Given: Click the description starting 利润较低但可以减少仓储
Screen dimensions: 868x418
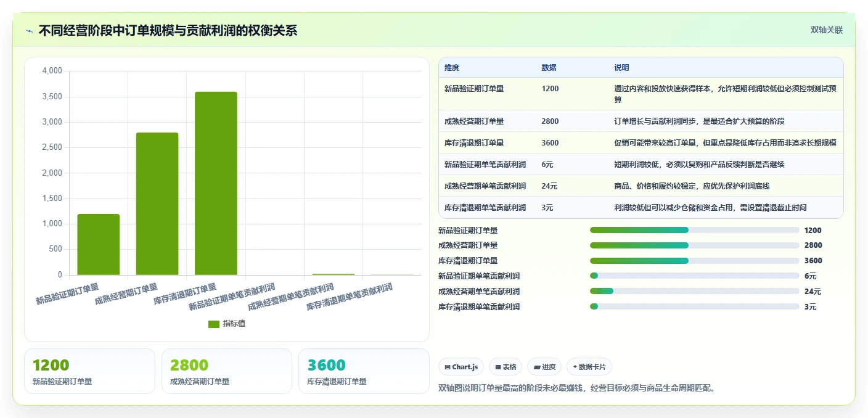Looking at the screenshot, I should 710,208.
